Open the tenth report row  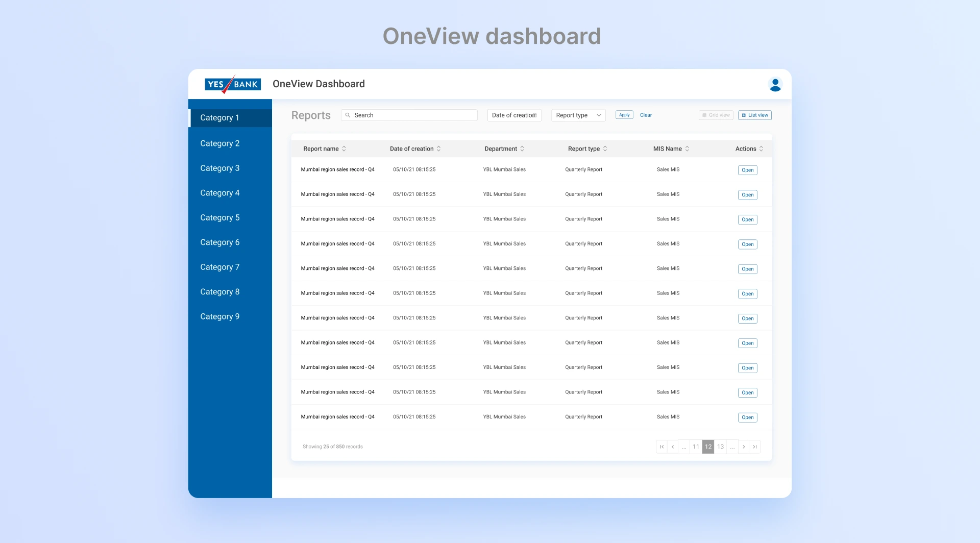pos(748,393)
